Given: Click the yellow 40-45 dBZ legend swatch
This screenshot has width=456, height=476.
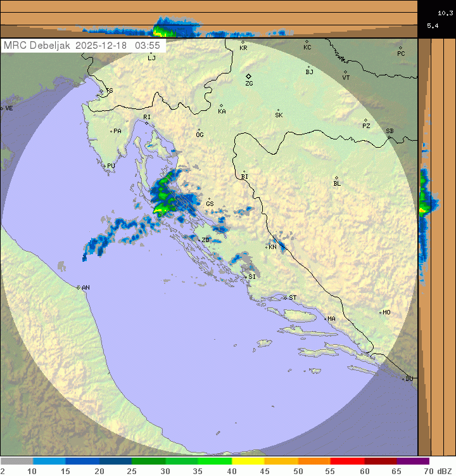Looking at the screenshot, I should click(248, 461).
